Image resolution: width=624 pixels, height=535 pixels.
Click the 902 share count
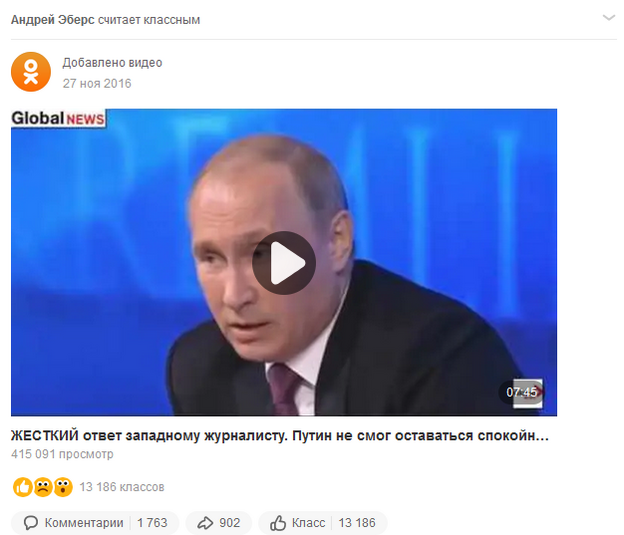[x=230, y=523]
